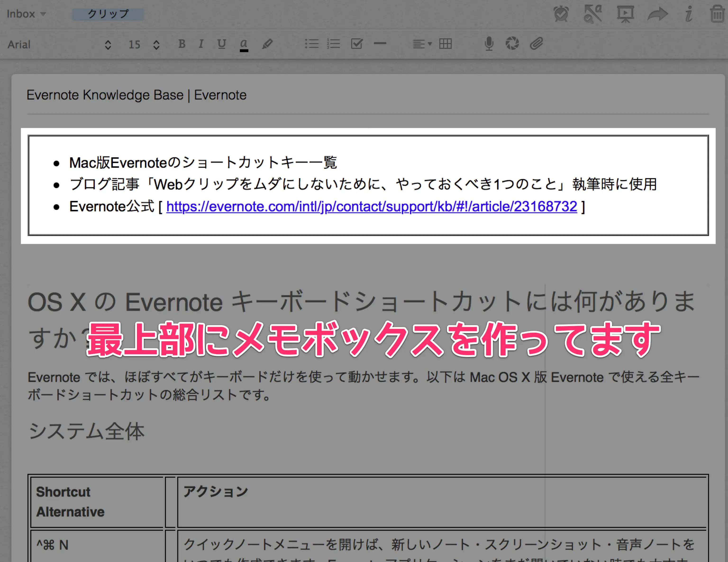Toggle bold formatting
Image resolution: width=728 pixels, height=562 pixels.
[x=182, y=44]
